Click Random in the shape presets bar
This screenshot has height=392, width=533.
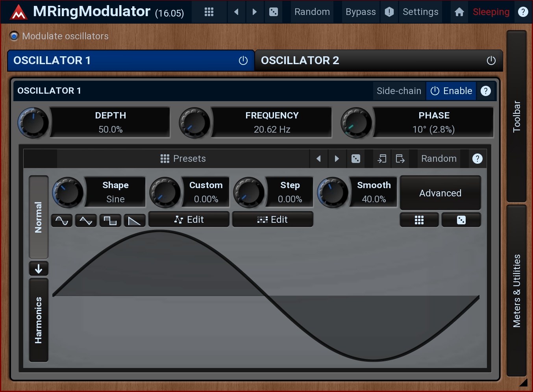[x=439, y=159]
